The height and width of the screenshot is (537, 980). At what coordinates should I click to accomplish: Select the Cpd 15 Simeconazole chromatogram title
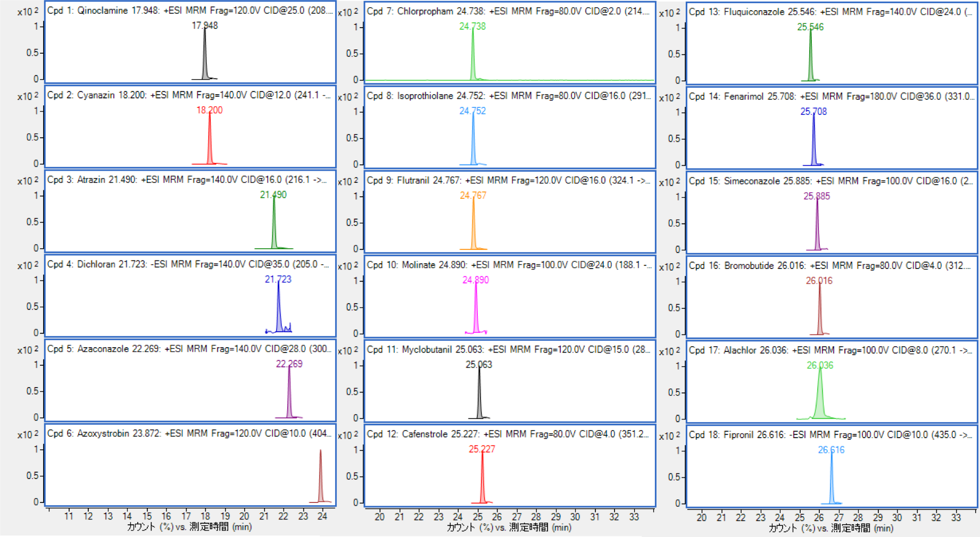pos(831,180)
